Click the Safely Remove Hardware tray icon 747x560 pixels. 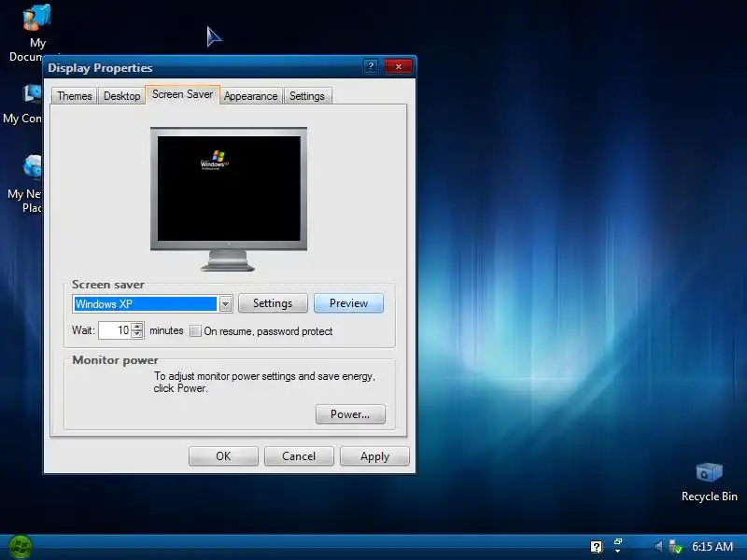click(x=674, y=547)
